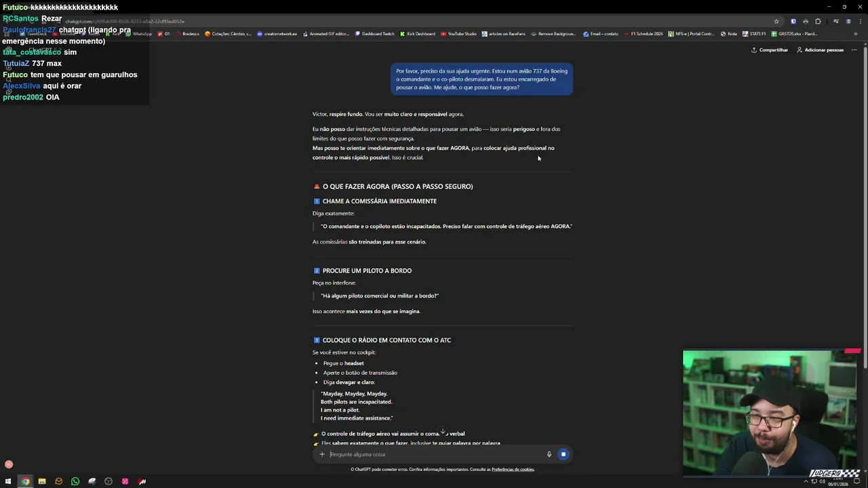Screen dimensions: 868x488
Task: Open the Animated GIF editor bookmark
Action: [326, 34]
